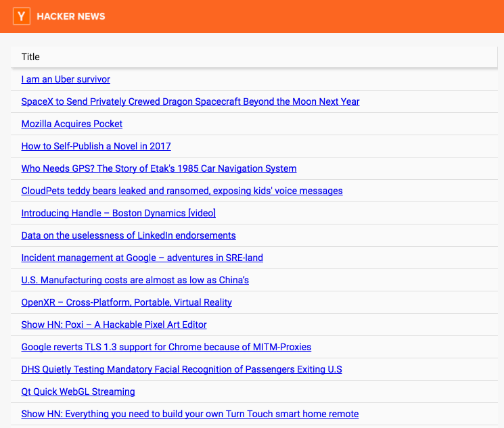Viewport: 504px width, 428px height.
Task: Open the DHS Facial Recognition testing story
Action: [181, 369]
